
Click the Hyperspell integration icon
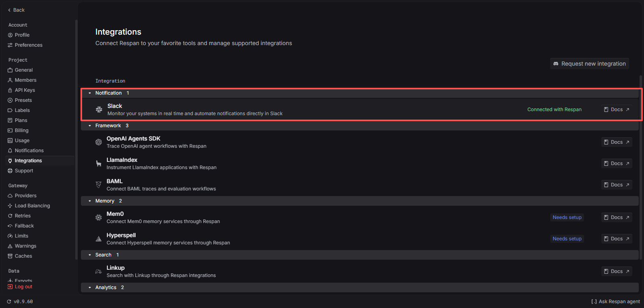coord(99,238)
